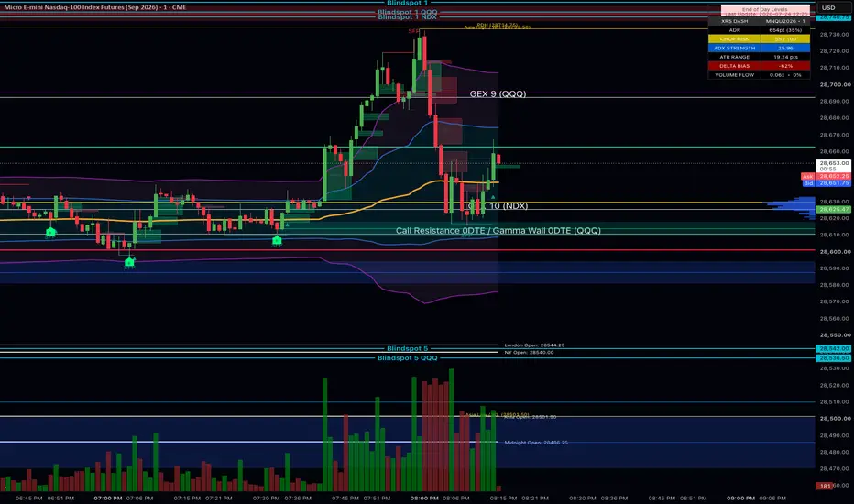Click the green 28,625.47 price label
The image size is (854, 504).
(833, 209)
